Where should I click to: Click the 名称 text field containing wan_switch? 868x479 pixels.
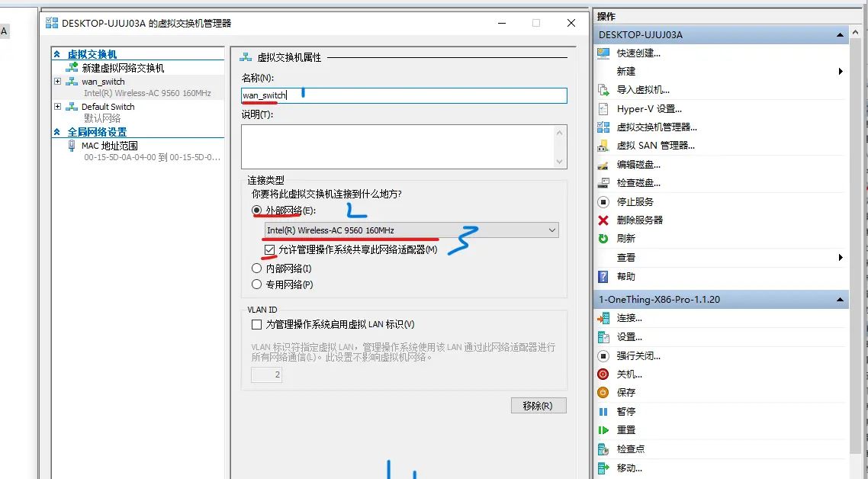[404, 95]
